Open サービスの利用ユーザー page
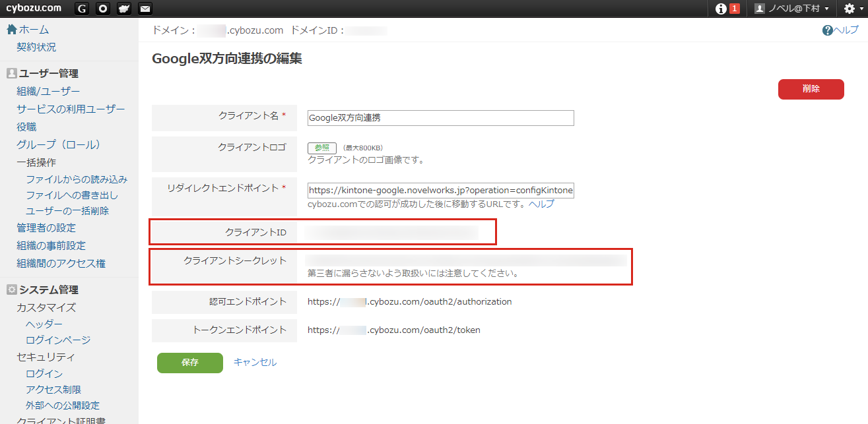This screenshot has width=868, height=424. [x=71, y=109]
